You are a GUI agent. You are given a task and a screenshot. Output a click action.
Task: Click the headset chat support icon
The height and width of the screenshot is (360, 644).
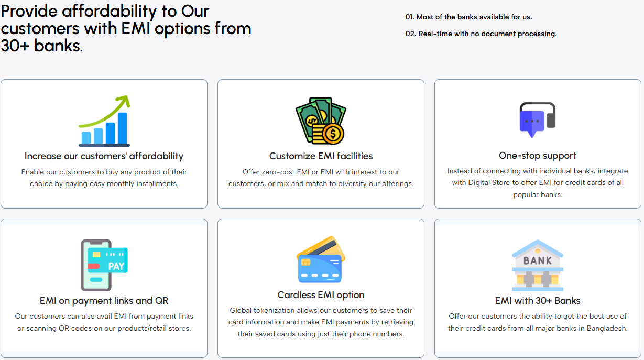(x=538, y=120)
